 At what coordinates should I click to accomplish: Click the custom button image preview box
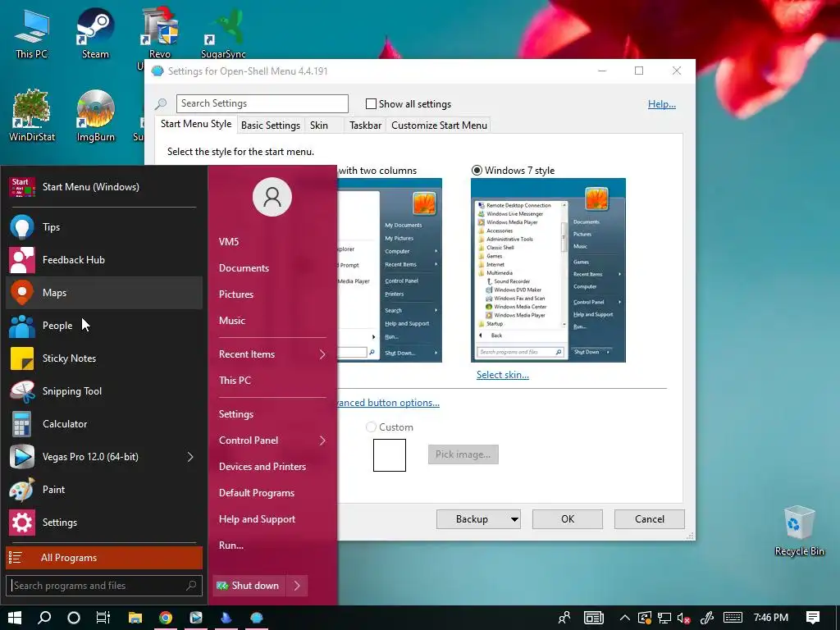pyautogui.click(x=390, y=454)
